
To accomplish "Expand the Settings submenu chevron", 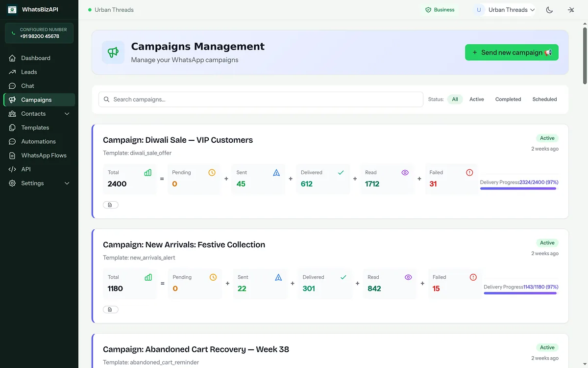I will [x=67, y=183].
